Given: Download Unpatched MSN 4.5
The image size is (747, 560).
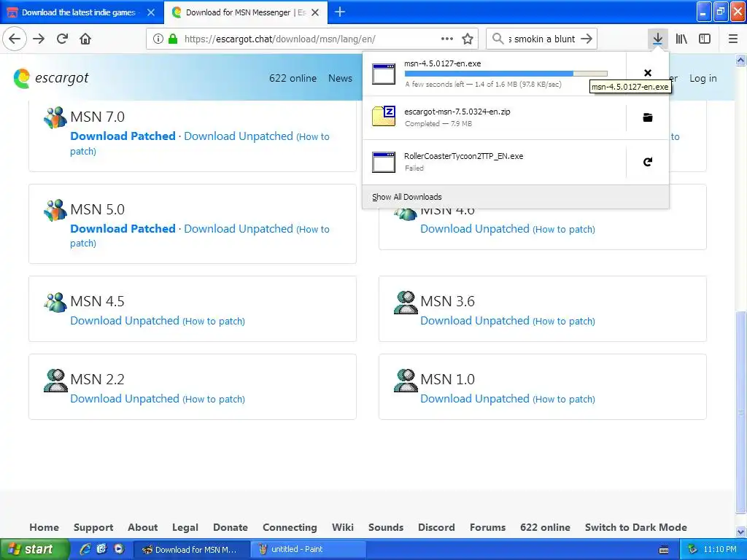Looking at the screenshot, I should click(x=125, y=321).
